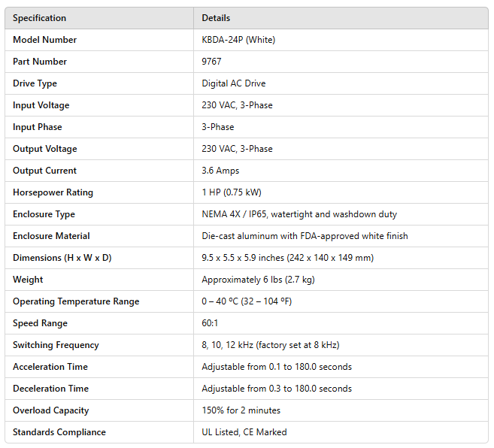Click the KBDA-24P (White) value cell
The width and height of the screenshot is (494, 448).
[x=238, y=40]
